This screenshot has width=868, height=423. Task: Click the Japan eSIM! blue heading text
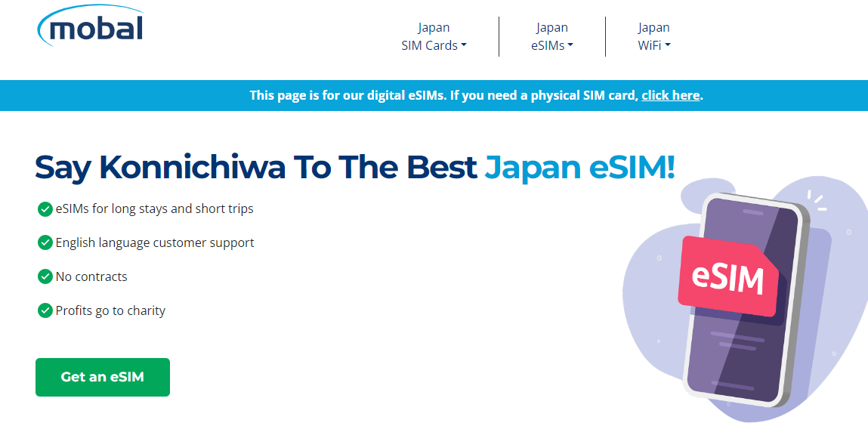tap(579, 167)
